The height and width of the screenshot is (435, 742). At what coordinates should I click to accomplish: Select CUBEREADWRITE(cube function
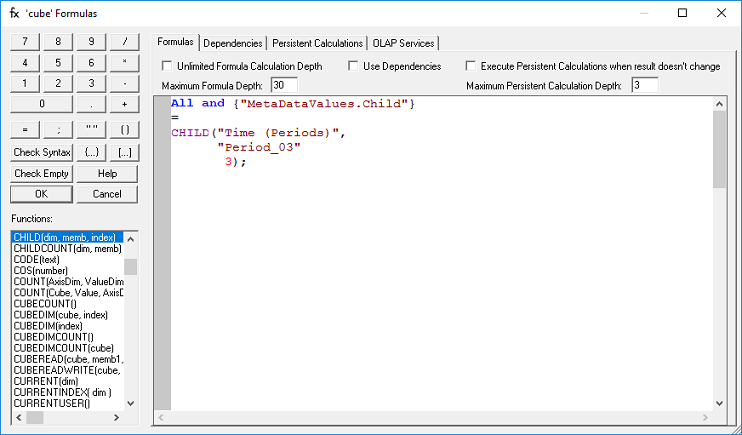tap(67, 370)
